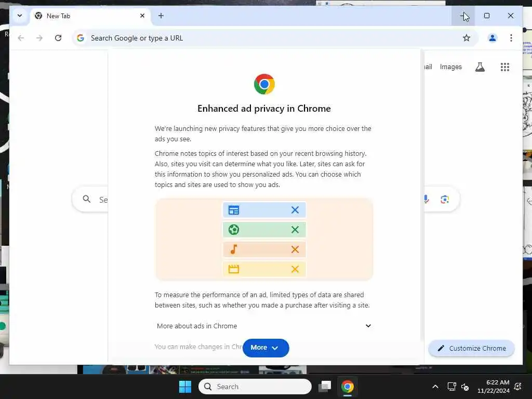Click the Customize Chrome button
532x399 pixels.
tap(471, 348)
